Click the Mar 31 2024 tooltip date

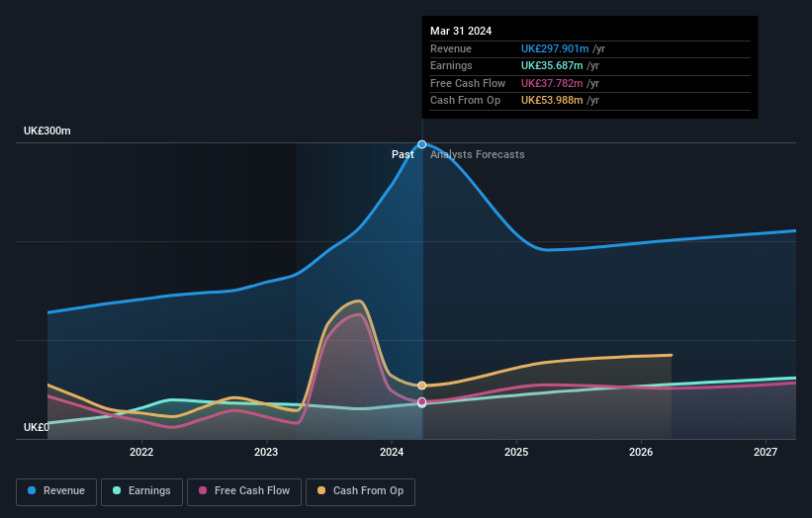coord(461,31)
